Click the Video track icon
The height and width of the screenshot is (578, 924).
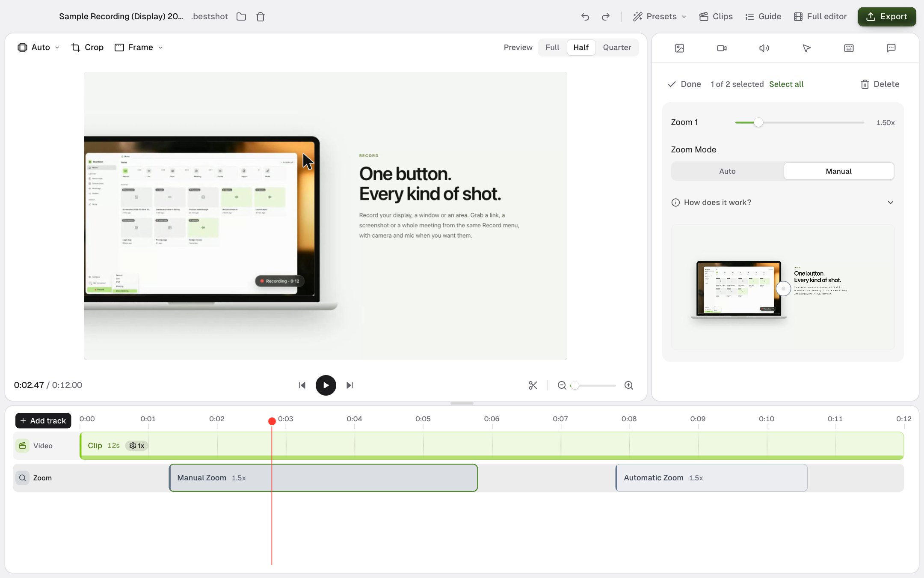click(22, 446)
